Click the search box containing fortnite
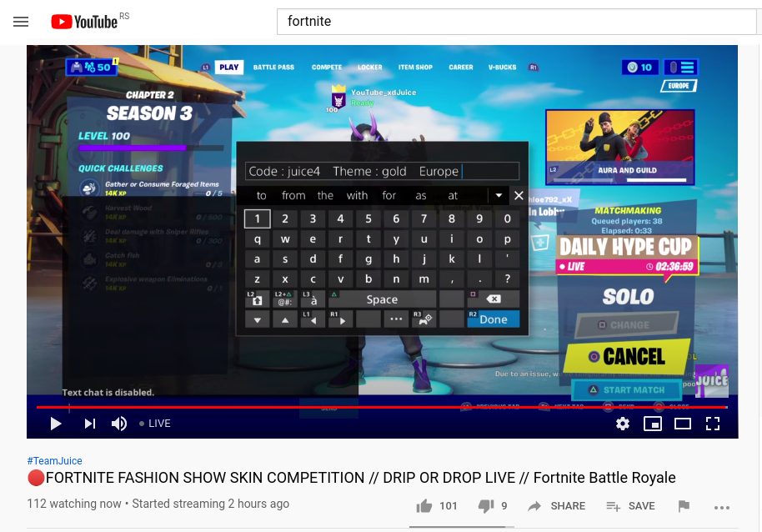 coord(517,22)
